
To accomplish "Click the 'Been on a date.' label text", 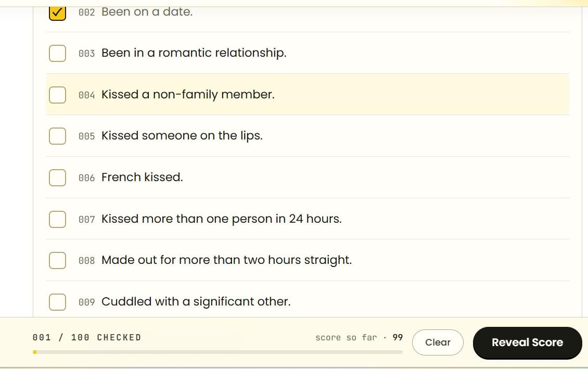I will 147,12.
